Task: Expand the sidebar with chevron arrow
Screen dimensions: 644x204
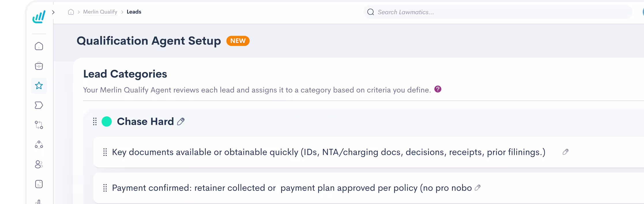Action: (x=53, y=12)
